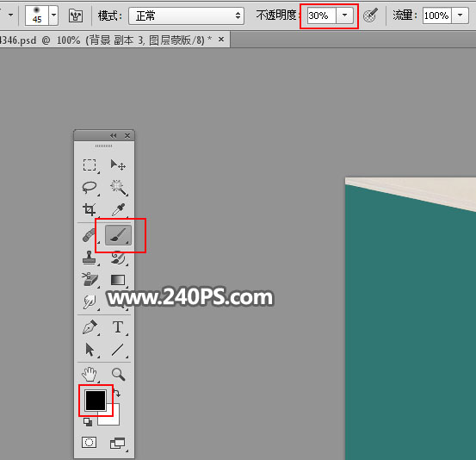Close the psd document tab

click(221, 40)
